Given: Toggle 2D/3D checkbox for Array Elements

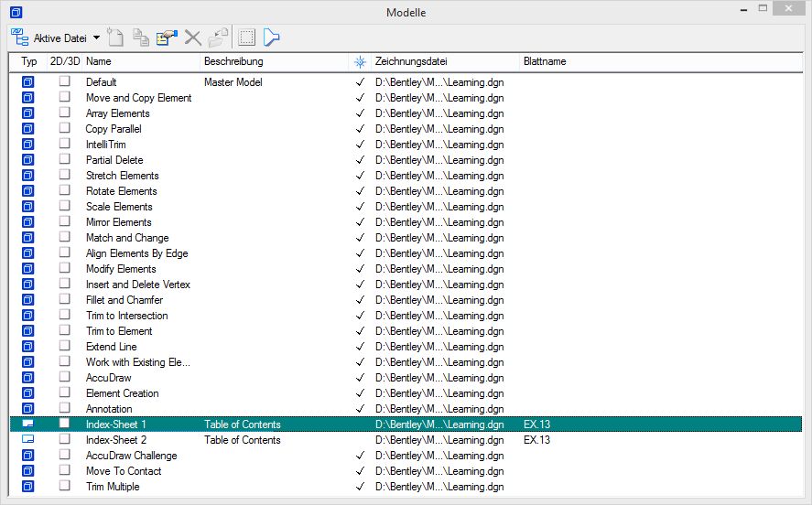Looking at the screenshot, I should pos(64,112).
